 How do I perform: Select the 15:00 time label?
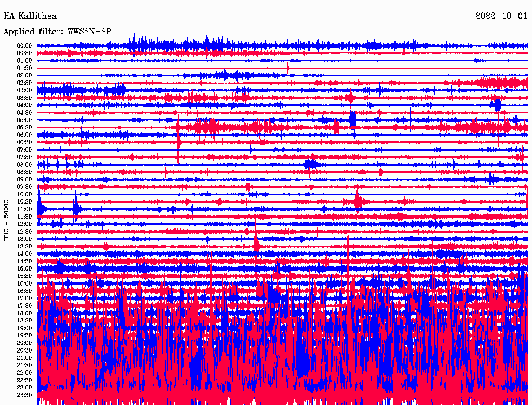24,268
